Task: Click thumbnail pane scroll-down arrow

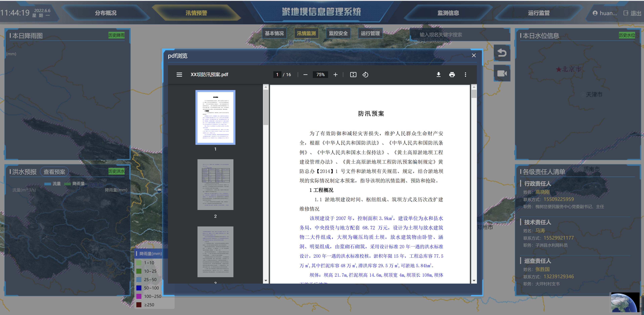Action: pos(266,280)
